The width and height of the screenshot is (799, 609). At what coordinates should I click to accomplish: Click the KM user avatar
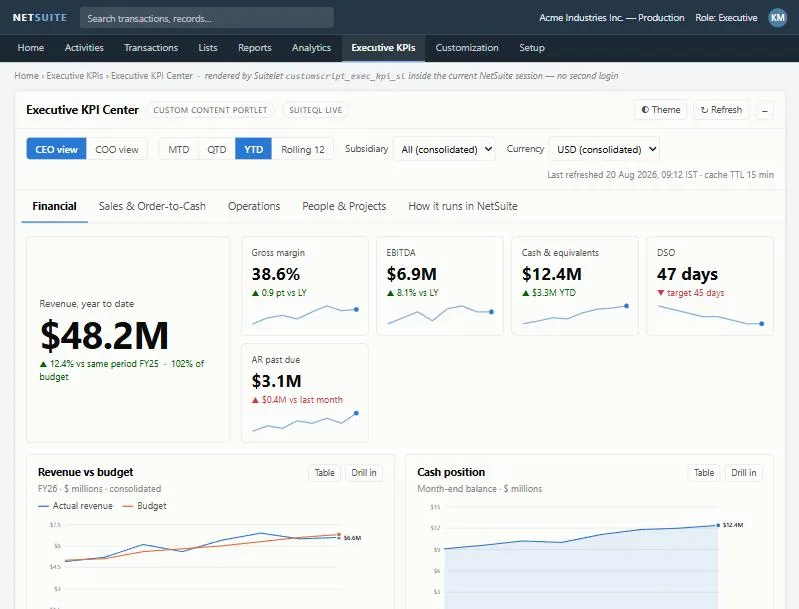pos(777,18)
